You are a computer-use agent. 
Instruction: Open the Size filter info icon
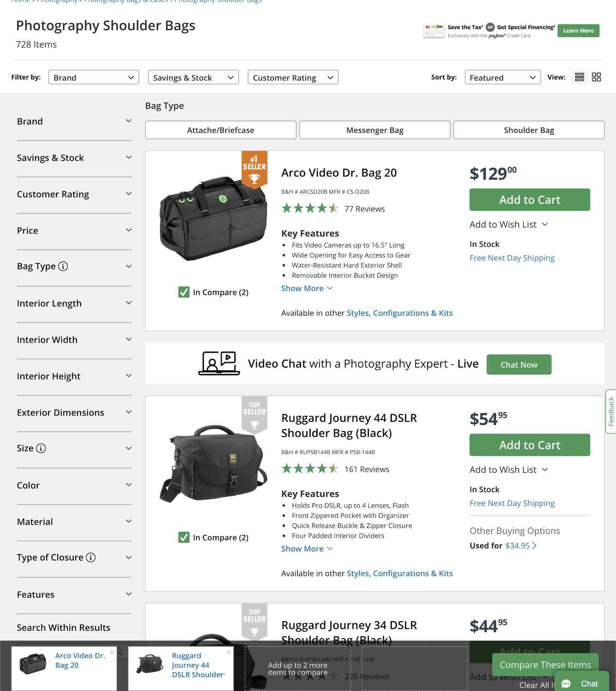pyautogui.click(x=41, y=448)
